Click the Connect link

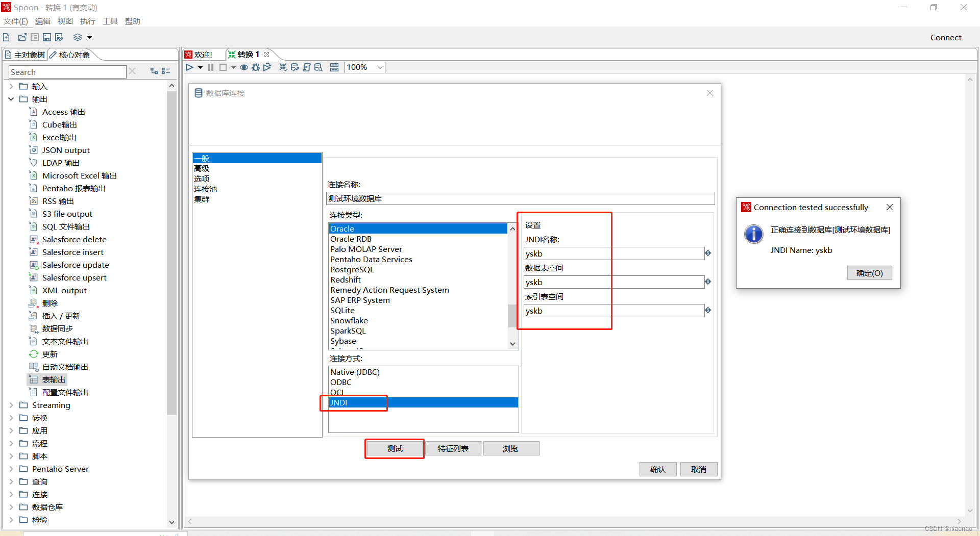[x=946, y=37]
